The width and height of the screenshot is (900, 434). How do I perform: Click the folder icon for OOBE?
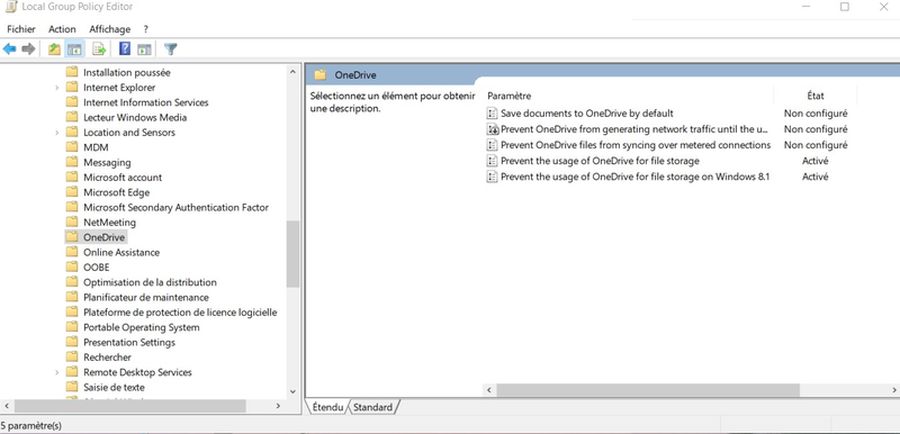coord(72,267)
